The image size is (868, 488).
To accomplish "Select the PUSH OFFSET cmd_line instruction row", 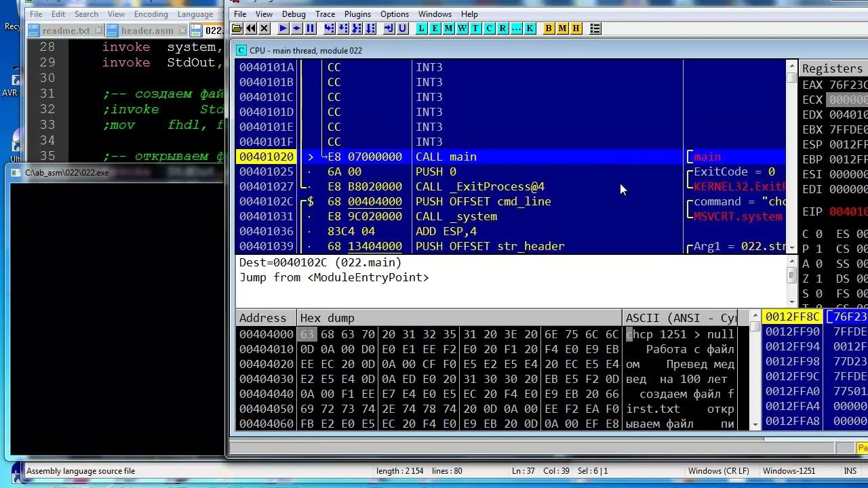I will pos(511,201).
